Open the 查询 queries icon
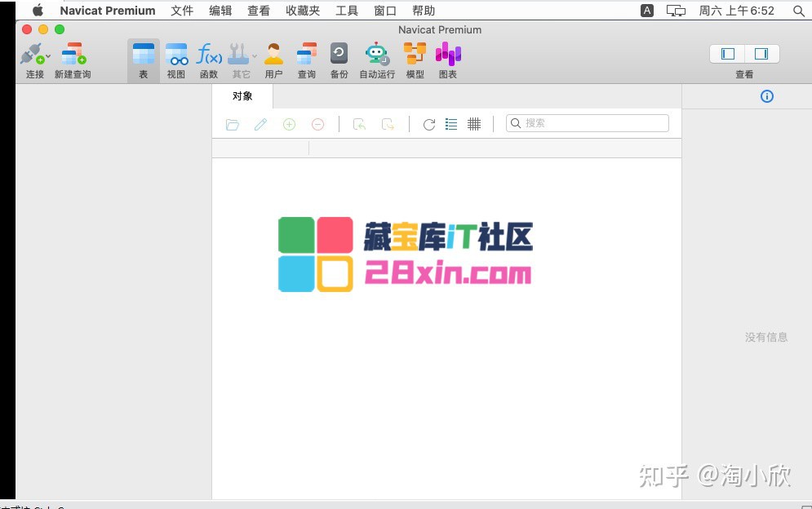The image size is (812, 509). pyautogui.click(x=307, y=54)
